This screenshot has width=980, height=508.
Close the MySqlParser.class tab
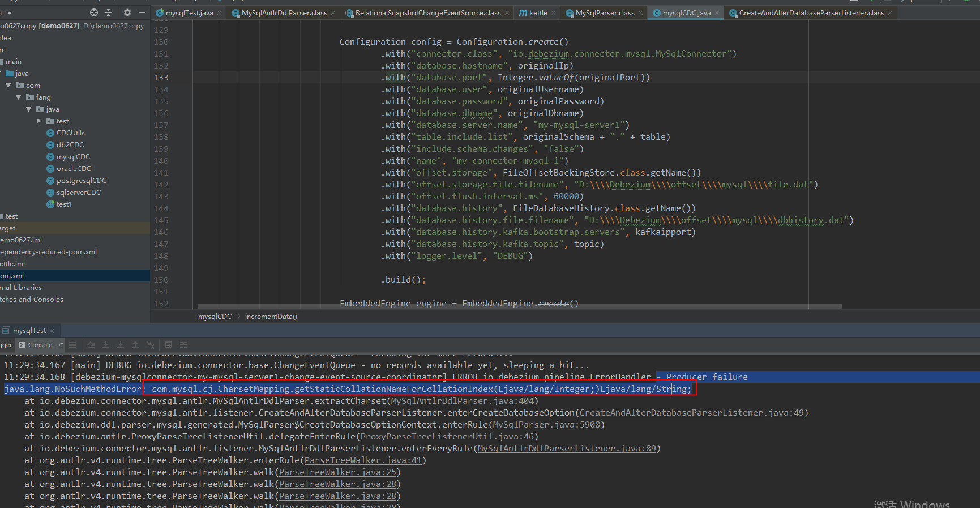pos(641,13)
